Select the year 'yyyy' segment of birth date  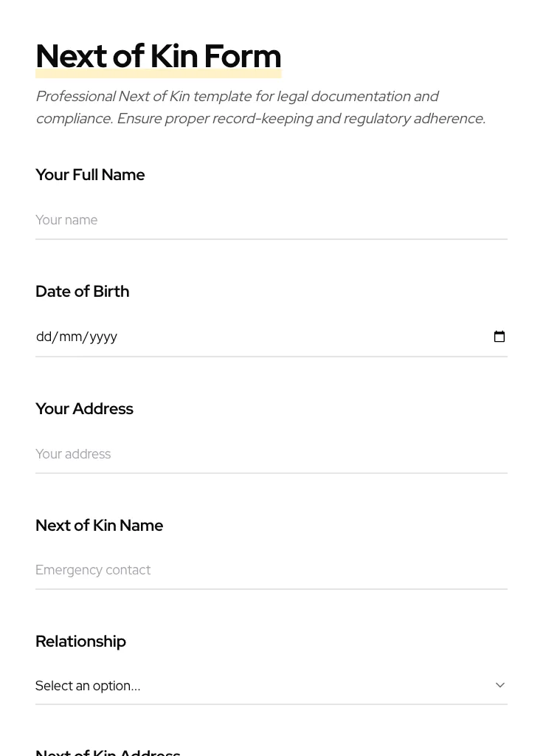(x=103, y=337)
